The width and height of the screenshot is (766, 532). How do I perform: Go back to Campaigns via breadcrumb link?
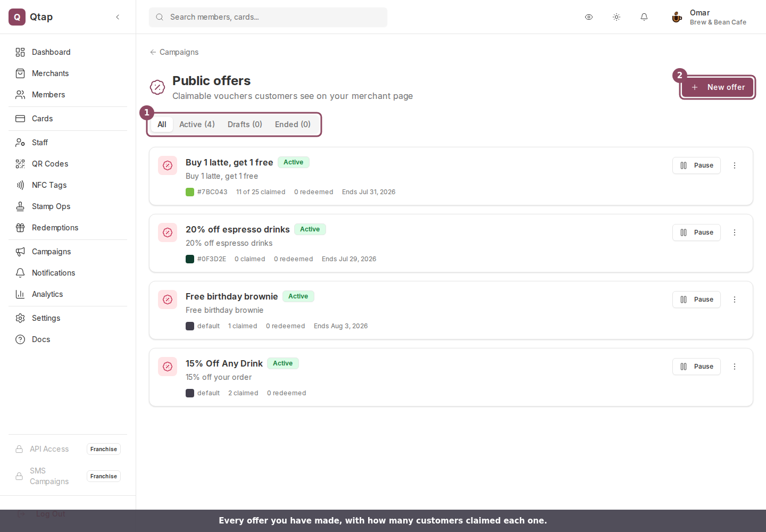pyautogui.click(x=174, y=52)
